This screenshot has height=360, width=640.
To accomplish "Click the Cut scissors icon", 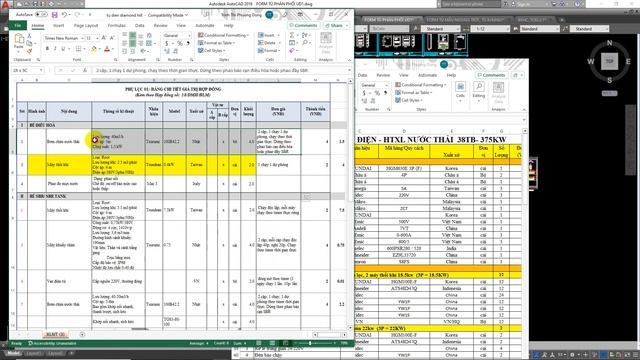I will pos(29,36).
